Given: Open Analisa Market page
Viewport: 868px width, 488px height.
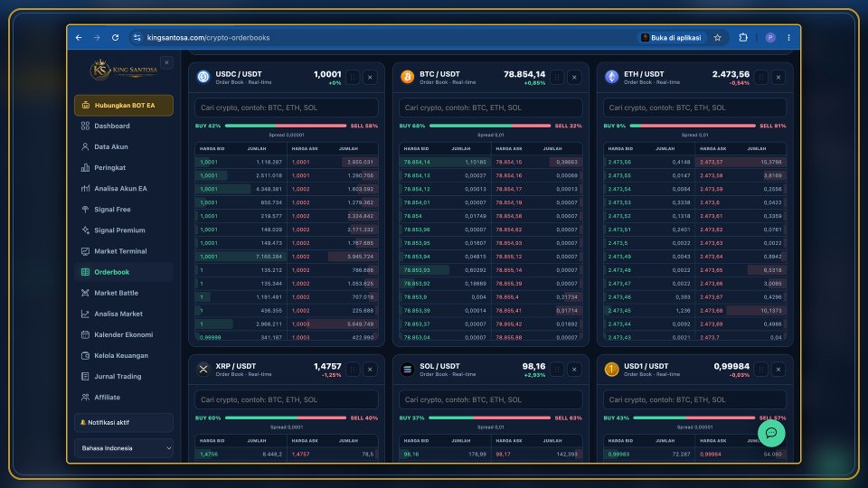Looking at the screenshot, I should pyautogui.click(x=124, y=314).
